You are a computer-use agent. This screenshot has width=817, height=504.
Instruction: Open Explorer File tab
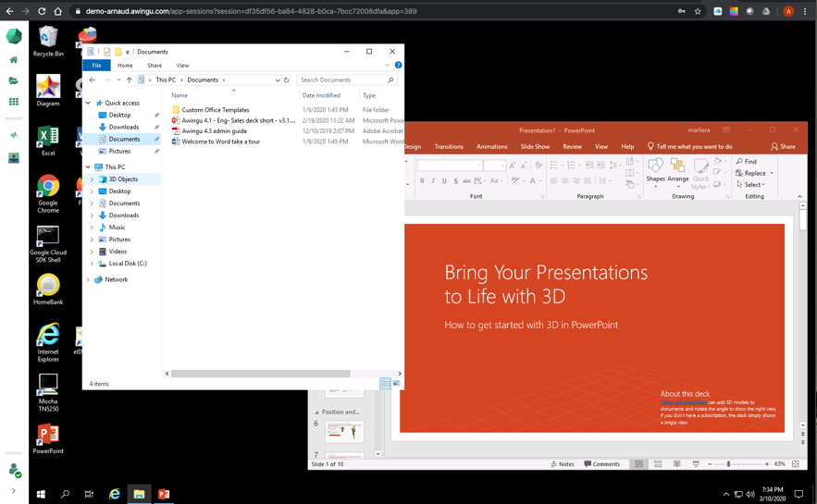[96, 65]
